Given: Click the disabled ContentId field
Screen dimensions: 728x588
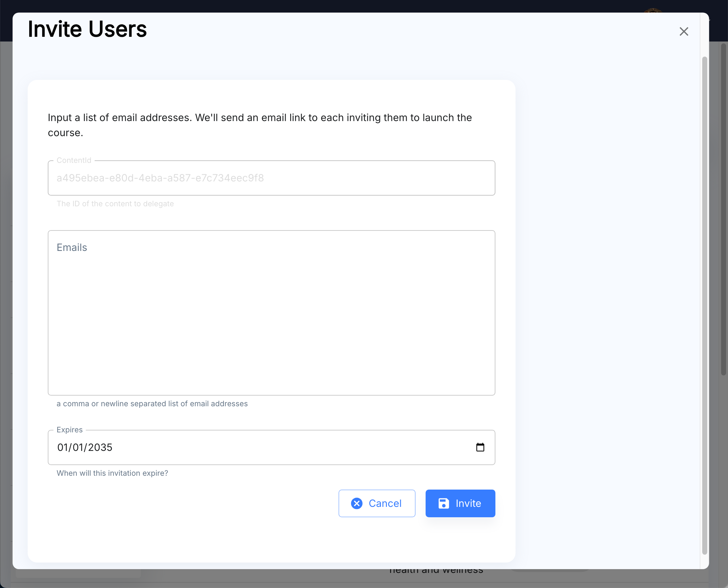Looking at the screenshot, I should 271,178.
